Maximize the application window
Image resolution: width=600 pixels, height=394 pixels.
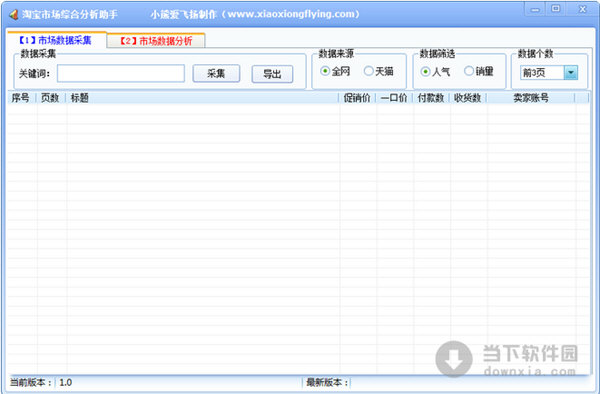pos(556,9)
